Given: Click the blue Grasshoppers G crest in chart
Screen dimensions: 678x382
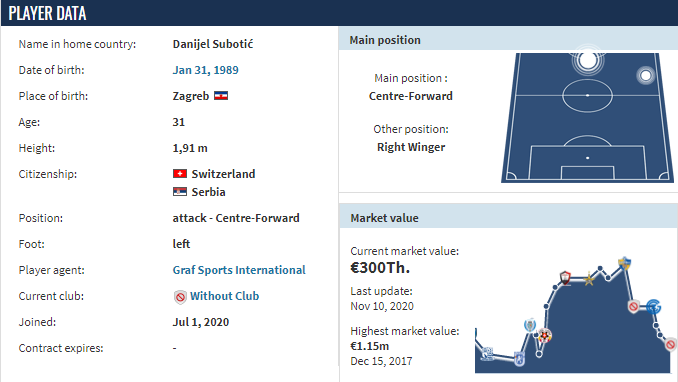Looking at the screenshot, I should (653, 306).
